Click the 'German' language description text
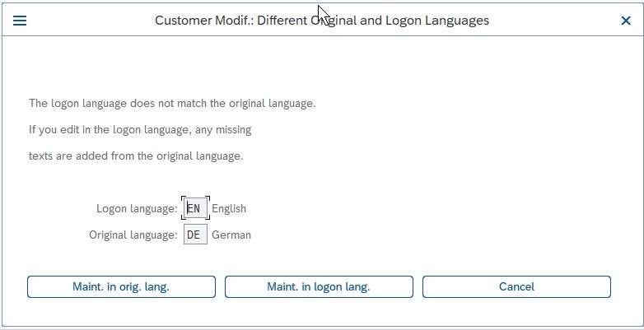The height and width of the screenshot is (330, 644). point(231,235)
